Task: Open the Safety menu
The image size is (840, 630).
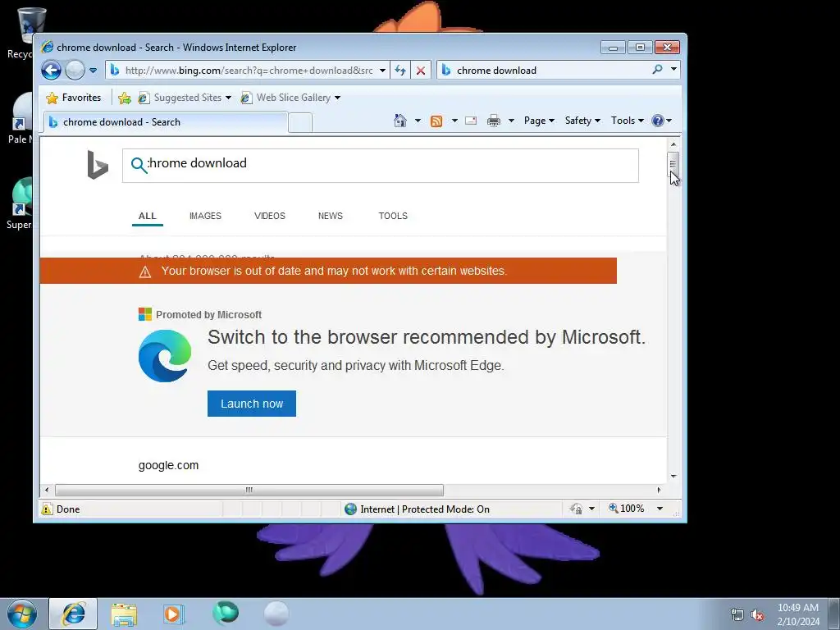Action: [582, 121]
